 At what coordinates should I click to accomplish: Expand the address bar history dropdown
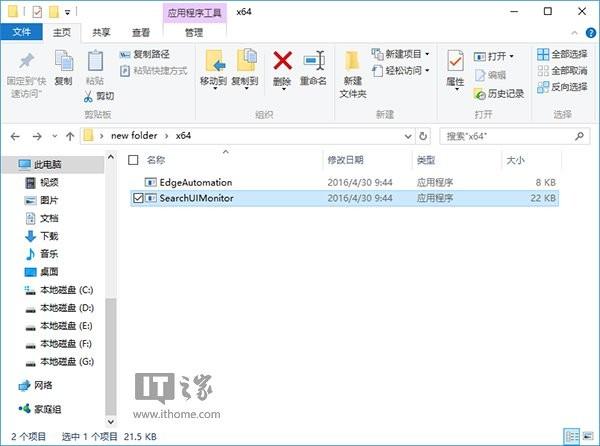408,136
